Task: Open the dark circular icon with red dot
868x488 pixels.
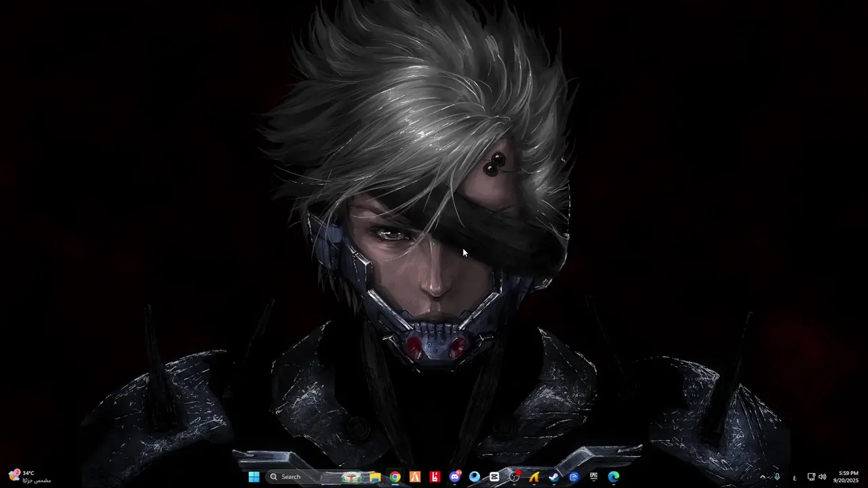Action: point(515,476)
